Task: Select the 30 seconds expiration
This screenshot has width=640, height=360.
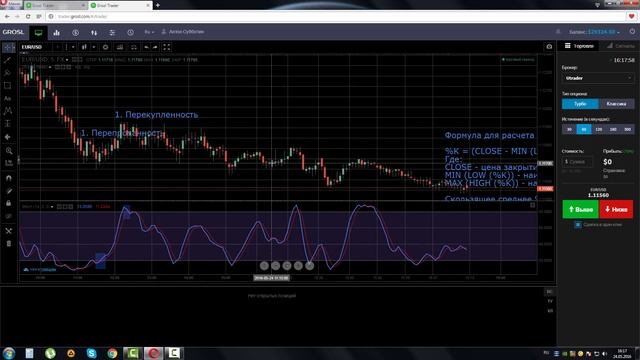Action: point(569,129)
